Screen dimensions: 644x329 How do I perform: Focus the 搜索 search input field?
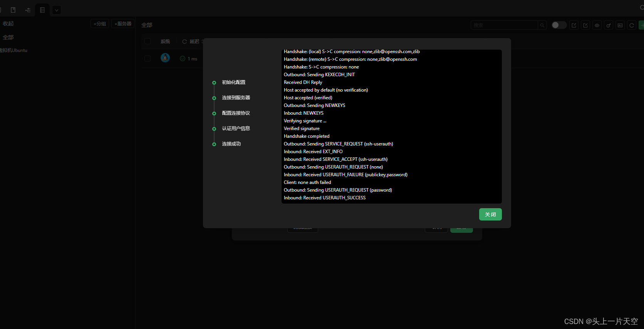[x=504, y=25]
